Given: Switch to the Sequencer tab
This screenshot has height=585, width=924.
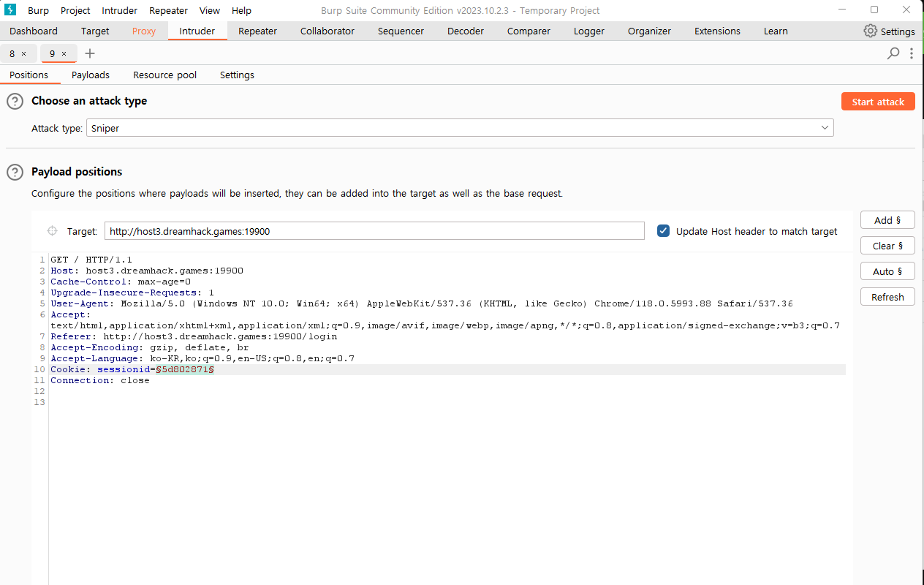Looking at the screenshot, I should coord(401,31).
